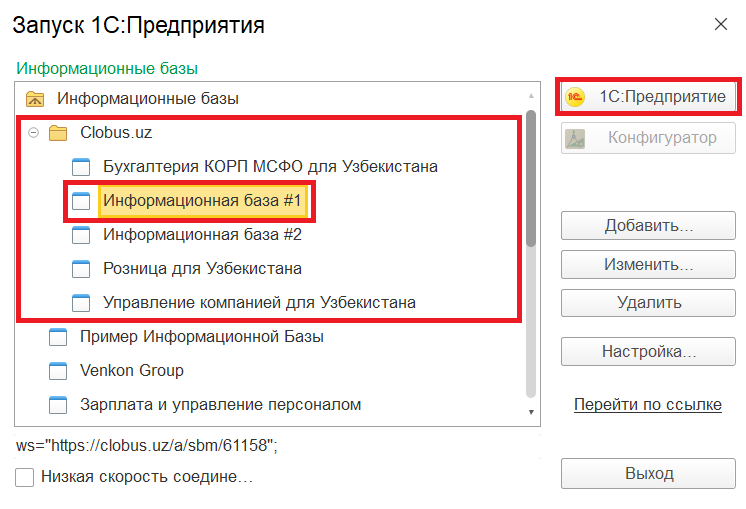746x509 pixels.
Task: Select Информационная база #1 in the list
Action: pyautogui.click(x=202, y=202)
